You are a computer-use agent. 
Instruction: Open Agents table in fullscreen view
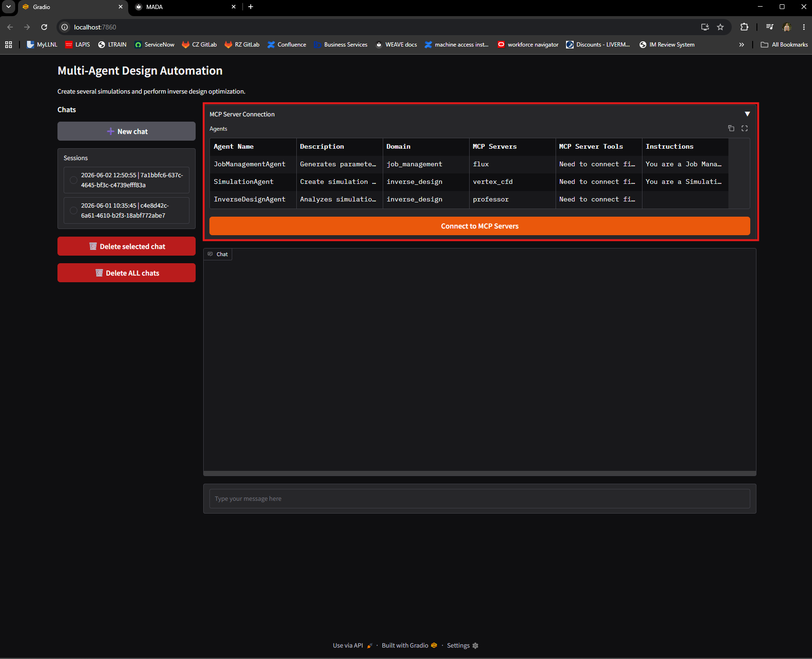[745, 128]
